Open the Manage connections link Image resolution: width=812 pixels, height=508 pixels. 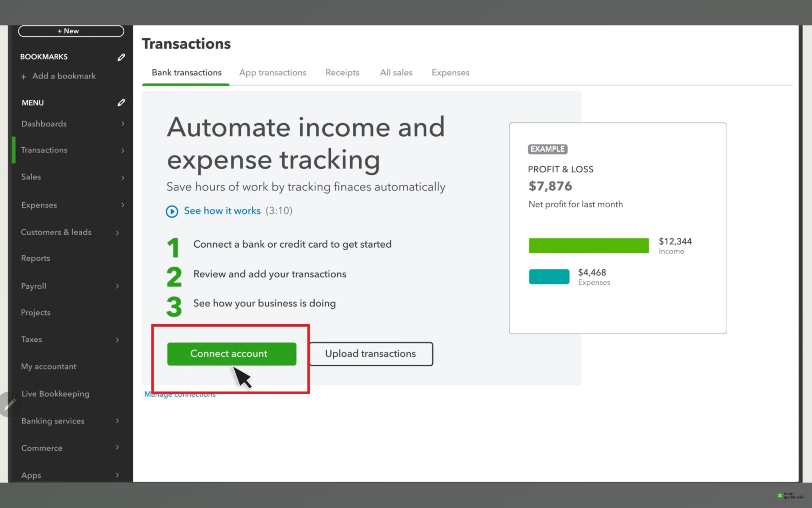(180, 395)
